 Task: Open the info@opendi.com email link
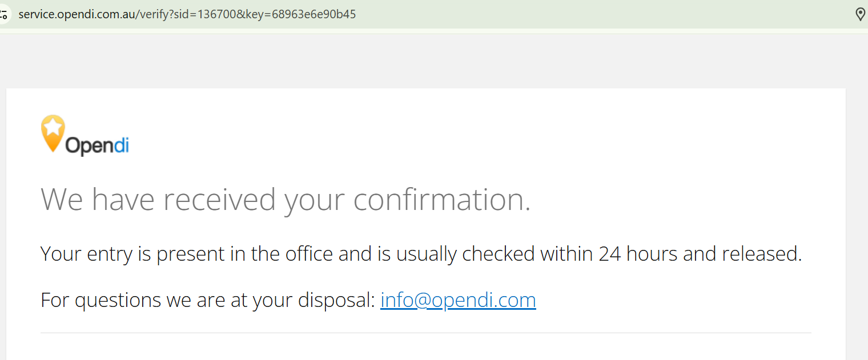click(x=458, y=300)
